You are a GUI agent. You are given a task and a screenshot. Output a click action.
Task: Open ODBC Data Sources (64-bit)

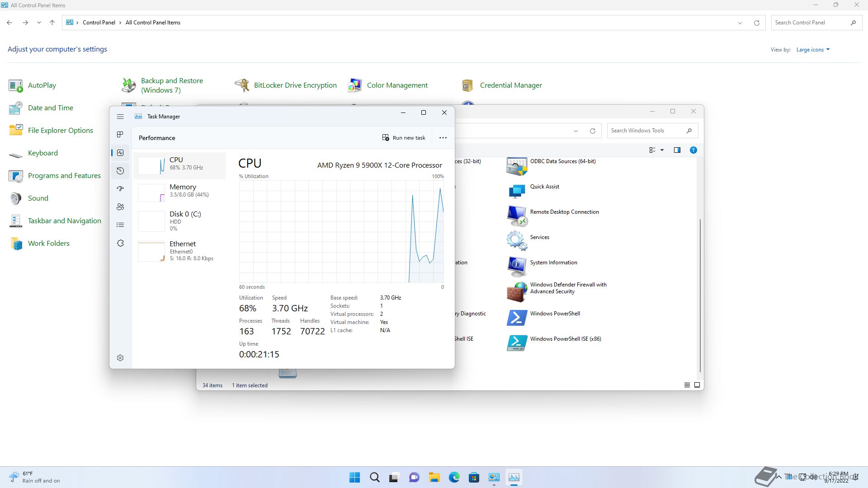click(551, 166)
